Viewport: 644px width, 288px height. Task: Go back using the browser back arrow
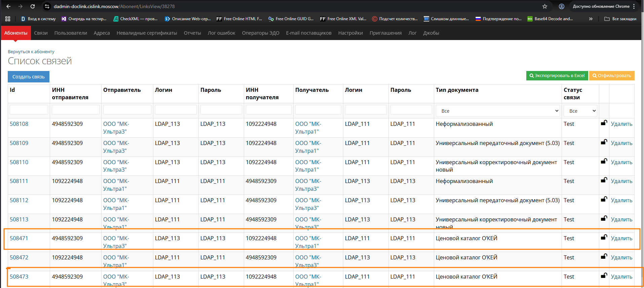pos(9,6)
